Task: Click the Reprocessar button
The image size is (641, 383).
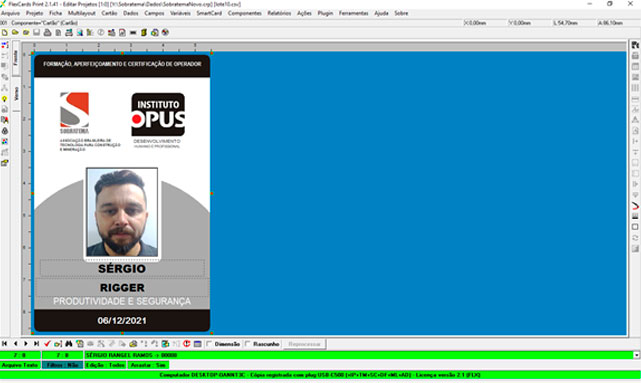Action: tap(304, 344)
